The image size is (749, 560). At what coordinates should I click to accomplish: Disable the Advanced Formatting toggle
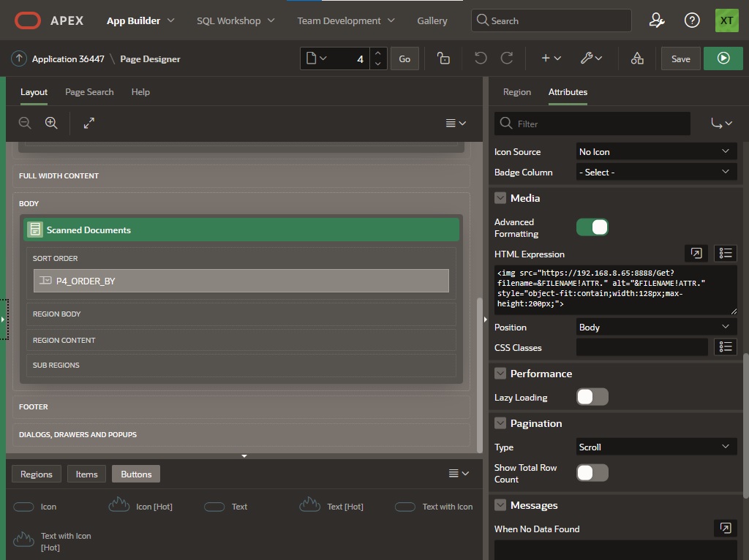tap(592, 227)
